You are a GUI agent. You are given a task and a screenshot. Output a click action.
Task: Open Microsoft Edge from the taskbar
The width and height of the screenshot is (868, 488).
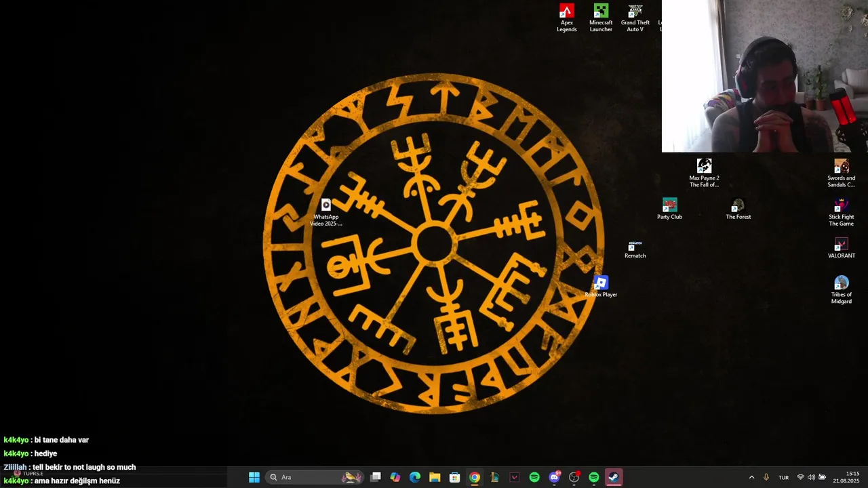click(x=415, y=477)
